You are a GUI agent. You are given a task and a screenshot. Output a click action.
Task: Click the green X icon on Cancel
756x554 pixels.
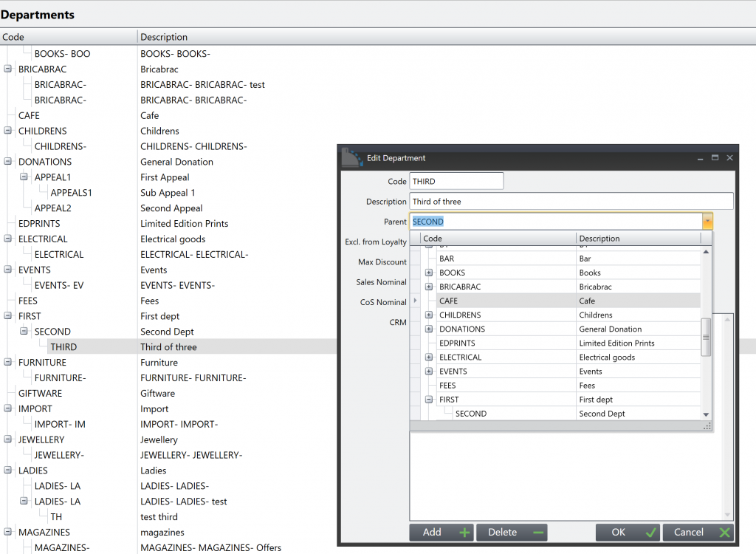[724, 533]
